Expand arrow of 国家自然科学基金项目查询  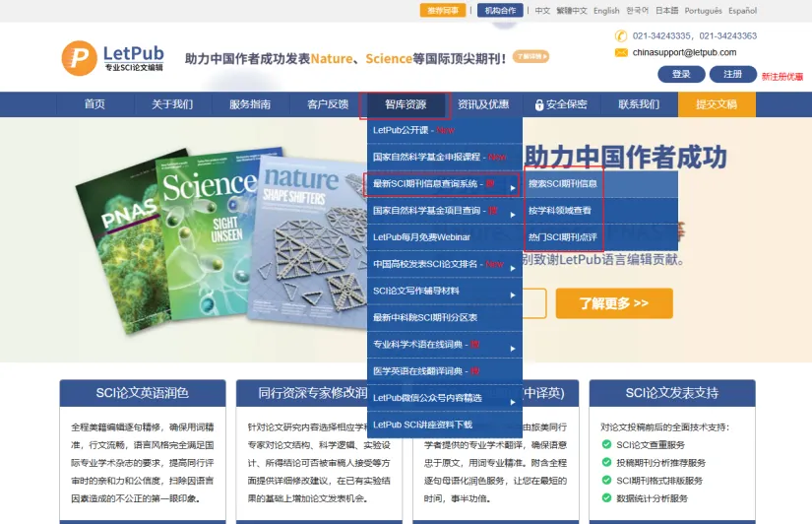click(x=513, y=215)
